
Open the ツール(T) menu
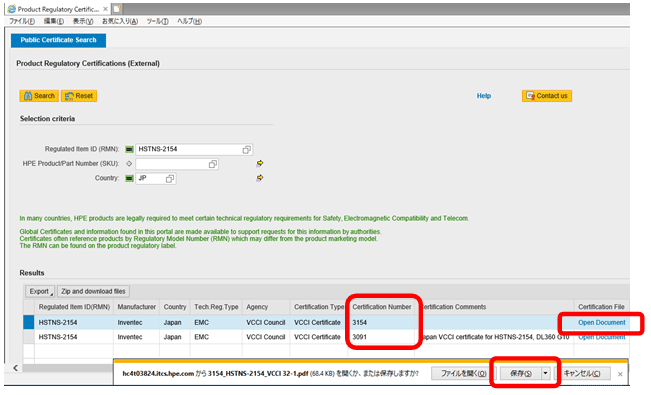click(157, 21)
